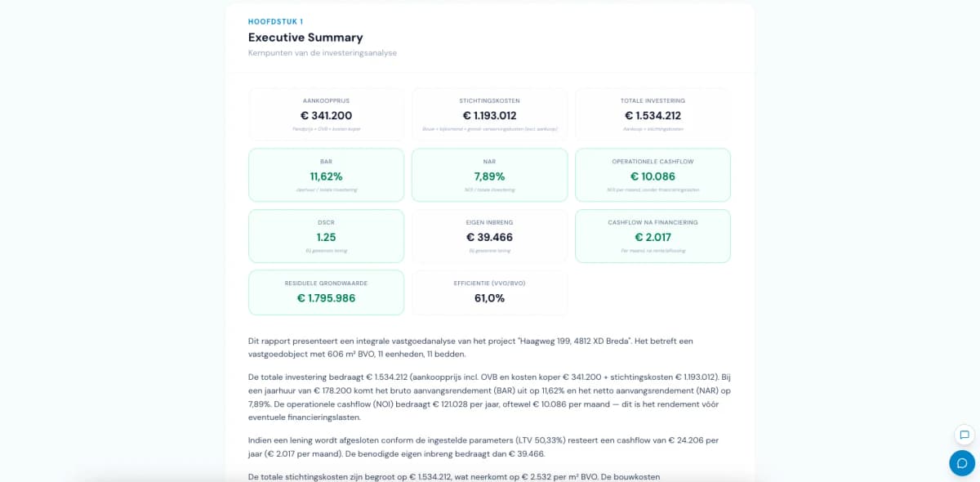Click the Totale Investering card
Screen dimensions: 980x482
[x=653, y=114]
